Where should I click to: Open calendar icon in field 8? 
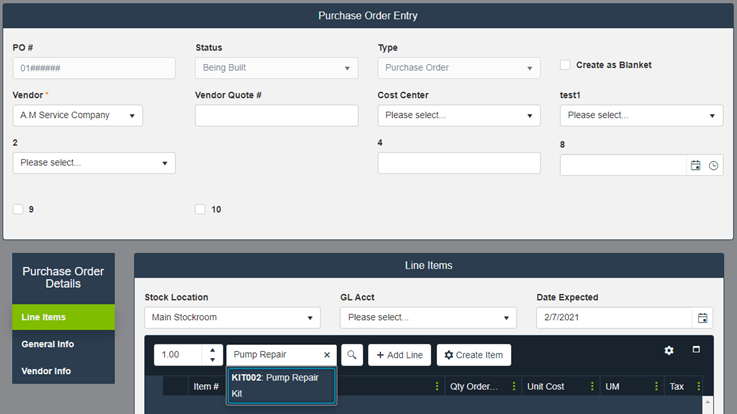tap(695, 166)
